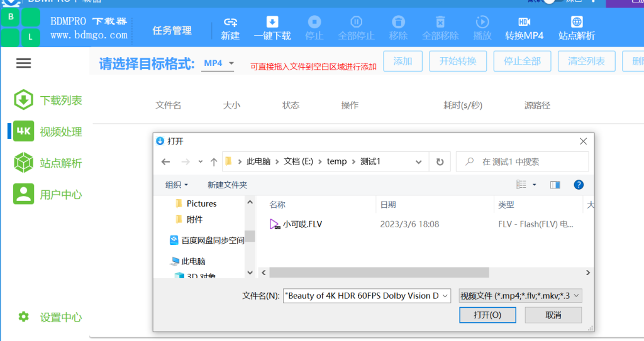This screenshot has height=341, width=644.
Task: Open 站点解析 in the left sidebar
Action: [x=48, y=163]
